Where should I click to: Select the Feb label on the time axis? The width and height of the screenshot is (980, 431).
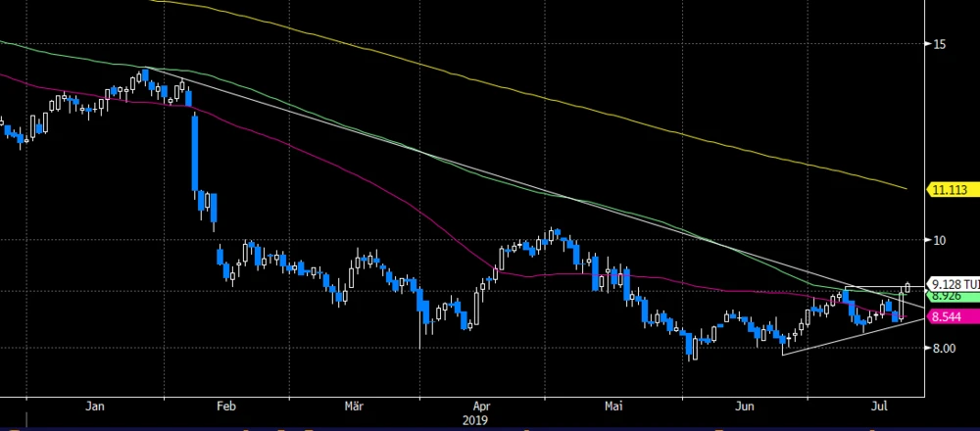coord(225,405)
